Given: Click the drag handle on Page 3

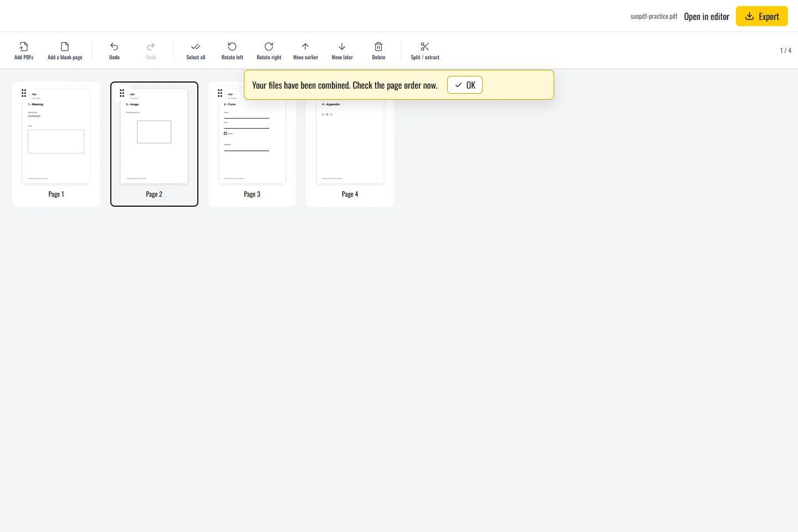Looking at the screenshot, I should [220, 93].
